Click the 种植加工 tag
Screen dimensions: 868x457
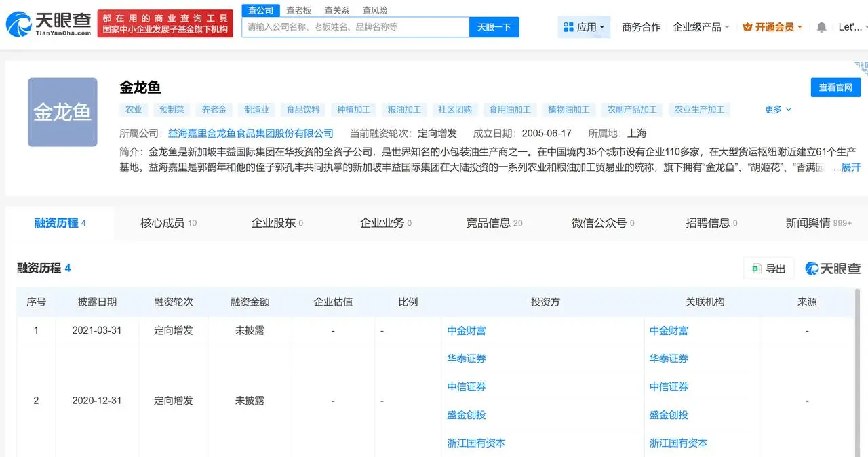click(354, 109)
